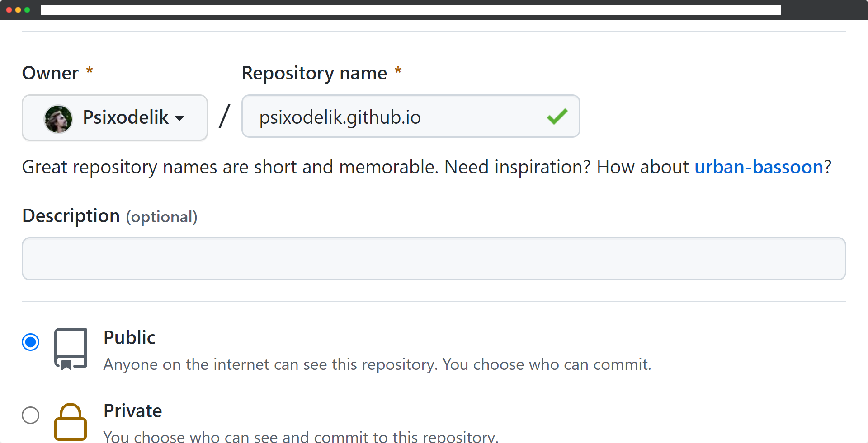Make the repository visibility Private
The width and height of the screenshot is (868, 443).
coord(30,415)
